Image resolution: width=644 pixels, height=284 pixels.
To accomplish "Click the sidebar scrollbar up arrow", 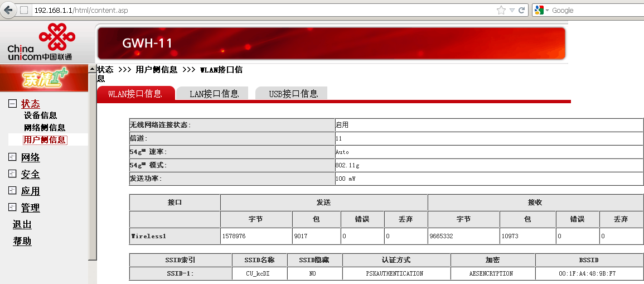I will pos(93,69).
